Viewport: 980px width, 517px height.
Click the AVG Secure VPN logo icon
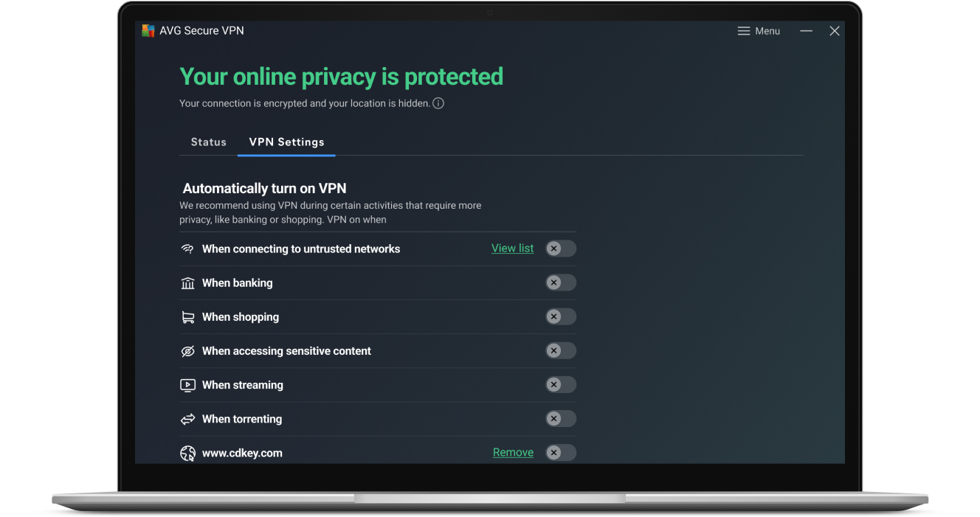pyautogui.click(x=147, y=30)
